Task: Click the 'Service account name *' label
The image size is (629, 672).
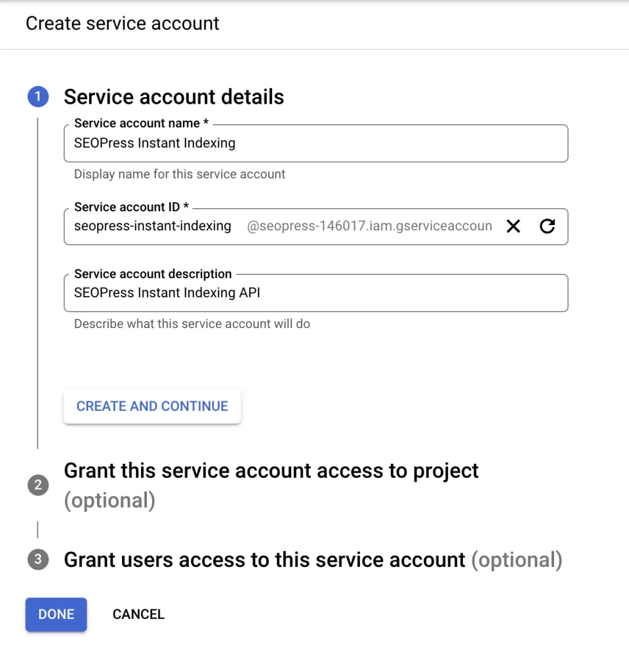Action: (x=141, y=123)
